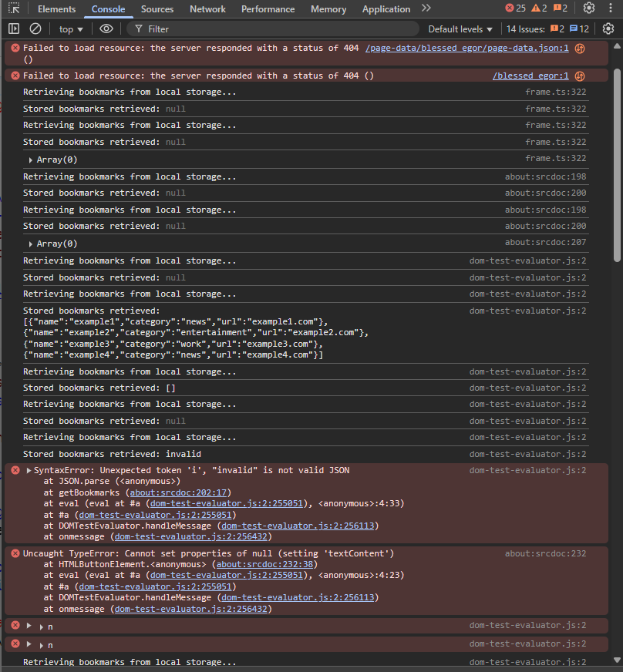Open the top JavaScript context dropdown
This screenshot has width=623, height=672.
click(71, 29)
